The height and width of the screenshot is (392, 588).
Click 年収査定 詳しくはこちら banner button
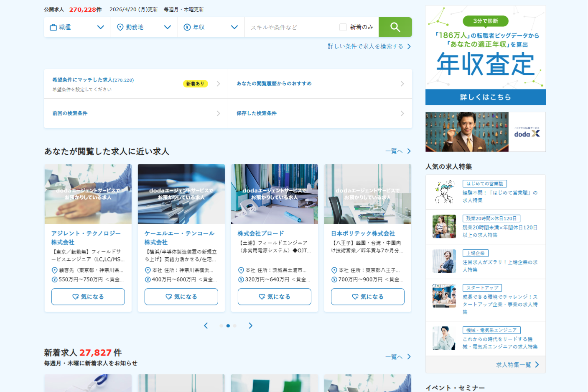point(486,97)
